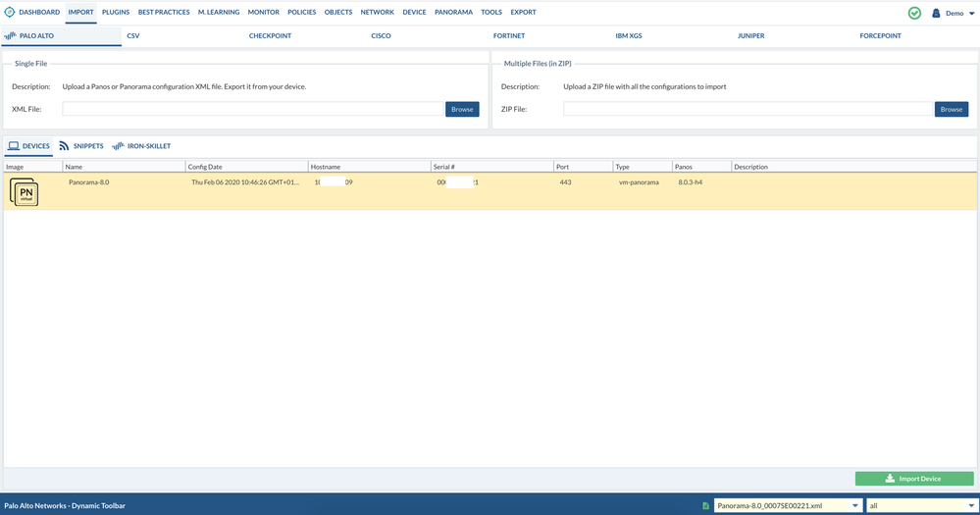Click the 443 port cell
The height and width of the screenshot is (515, 980).
point(565,182)
